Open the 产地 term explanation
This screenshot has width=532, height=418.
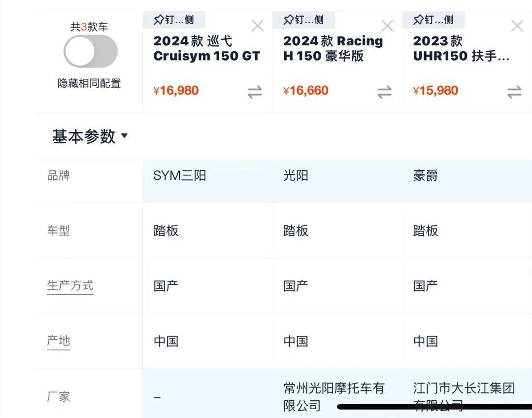click(x=59, y=341)
